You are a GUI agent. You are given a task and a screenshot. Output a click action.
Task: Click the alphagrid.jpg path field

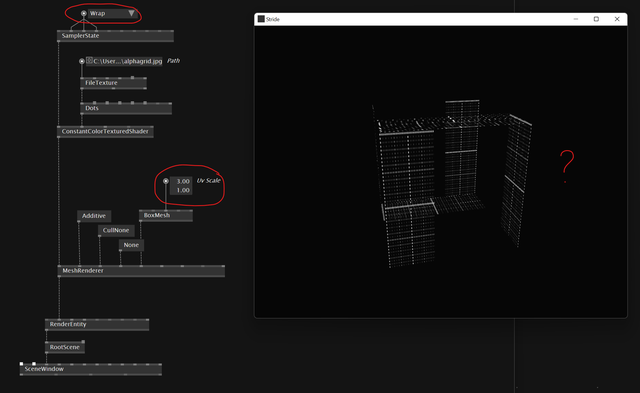[x=124, y=61]
